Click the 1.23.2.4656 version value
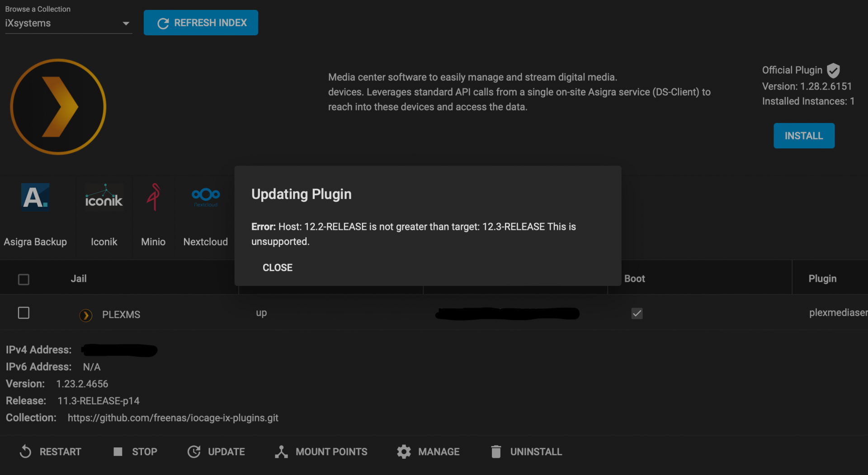The image size is (868, 475). 82,384
